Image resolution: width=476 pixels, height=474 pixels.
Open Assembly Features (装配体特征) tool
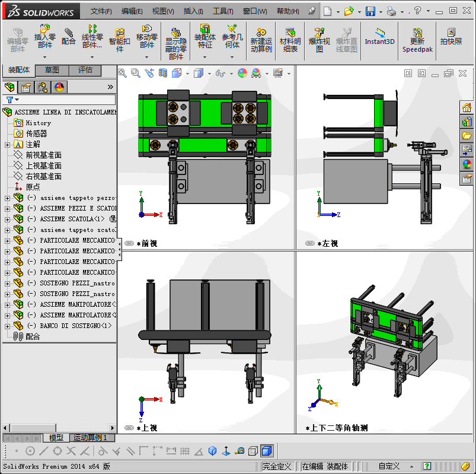tap(205, 36)
